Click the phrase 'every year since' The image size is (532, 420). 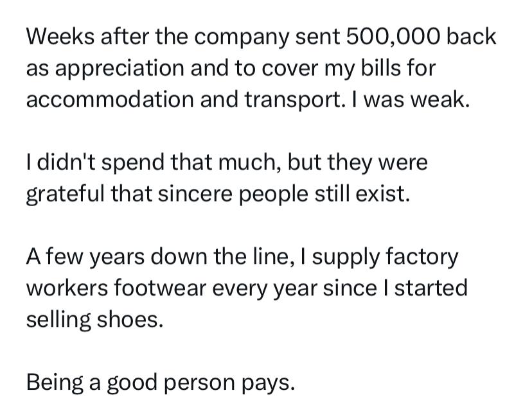[x=294, y=289]
